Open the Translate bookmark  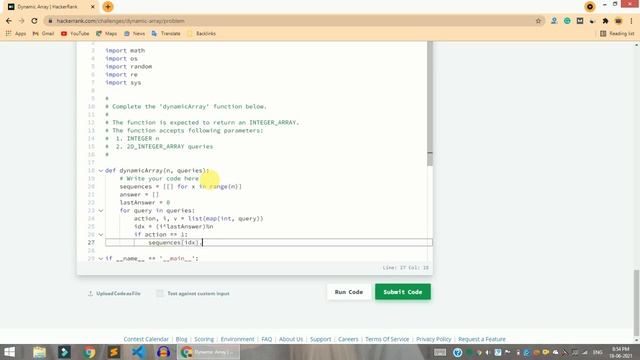click(x=166, y=33)
